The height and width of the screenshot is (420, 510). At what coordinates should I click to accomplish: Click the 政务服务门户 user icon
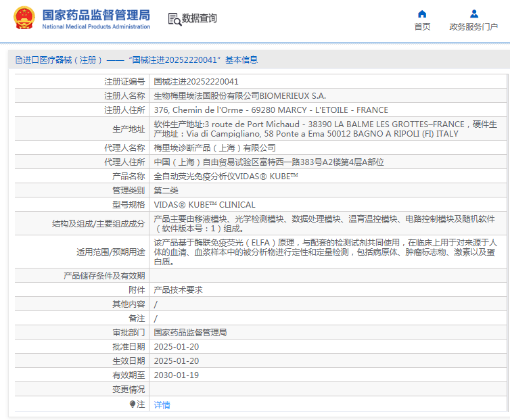474,14
